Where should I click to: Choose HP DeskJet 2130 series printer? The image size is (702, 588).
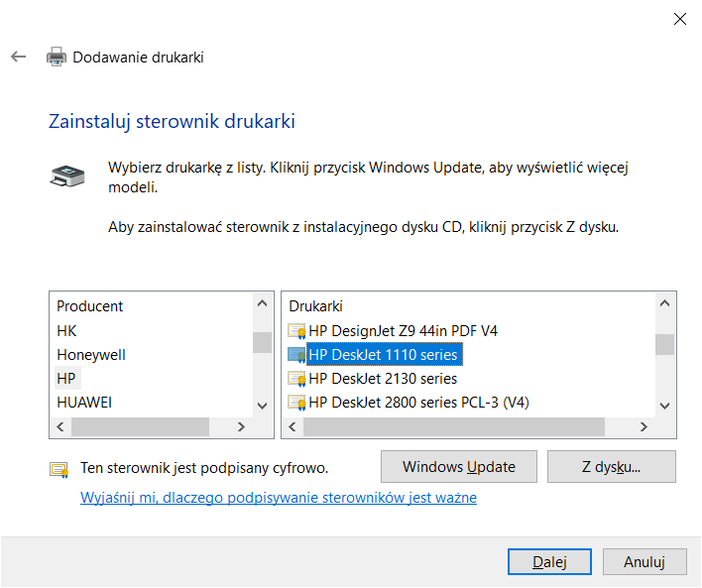pos(383,378)
